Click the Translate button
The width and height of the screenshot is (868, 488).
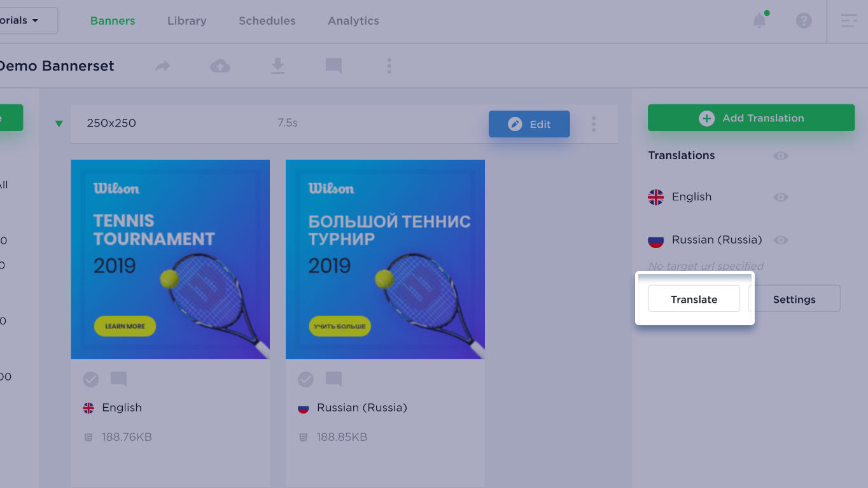(x=694, y=299)
